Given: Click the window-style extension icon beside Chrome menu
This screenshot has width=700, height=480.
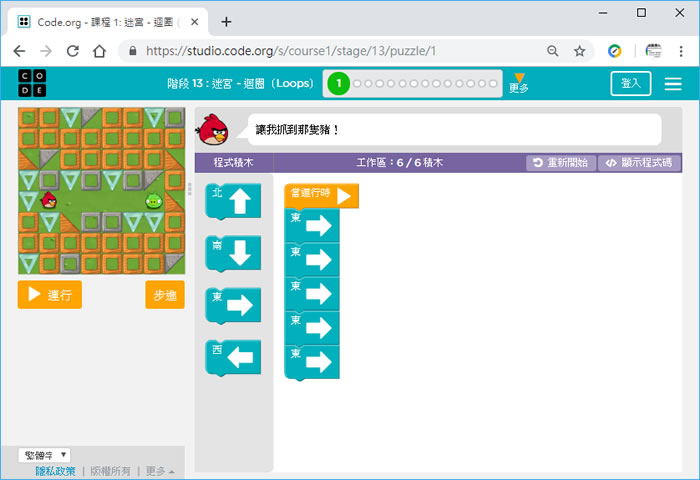Looking at the screenshot, I should tap(653, 51).
